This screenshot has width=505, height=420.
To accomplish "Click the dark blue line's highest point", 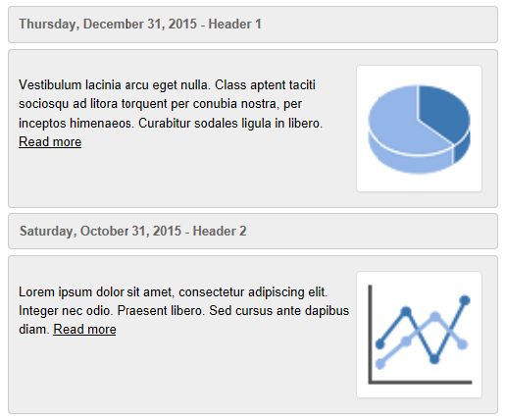I will 465,300.
